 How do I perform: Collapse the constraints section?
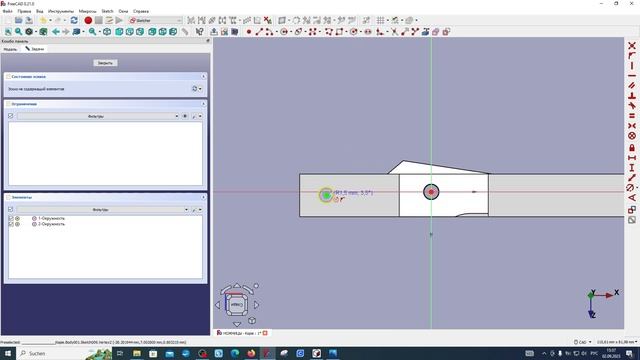tap(203, 104)
